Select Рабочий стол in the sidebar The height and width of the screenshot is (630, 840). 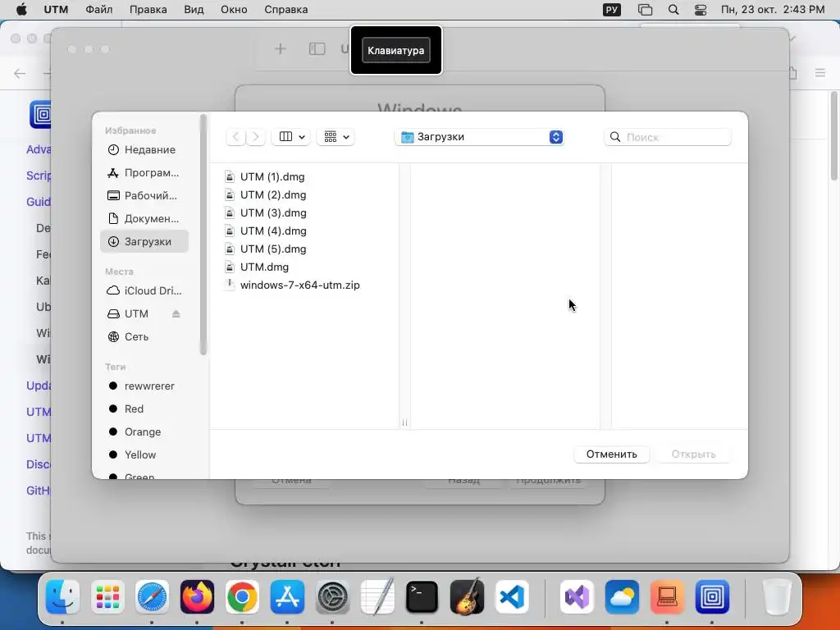tap(144, 195)
